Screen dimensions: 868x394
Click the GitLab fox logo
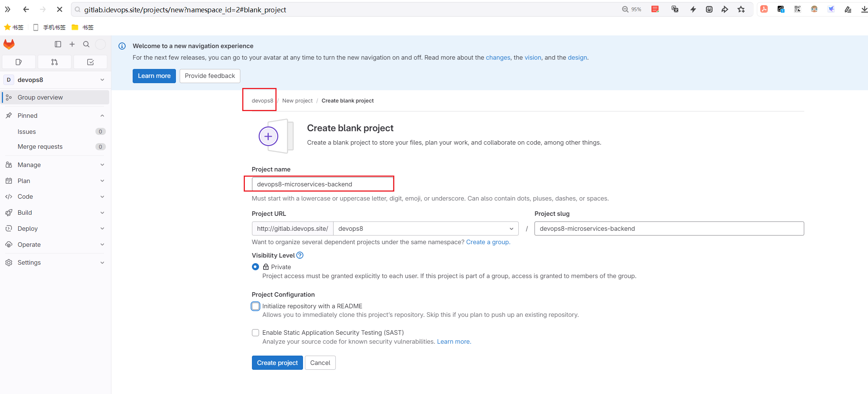9,44
